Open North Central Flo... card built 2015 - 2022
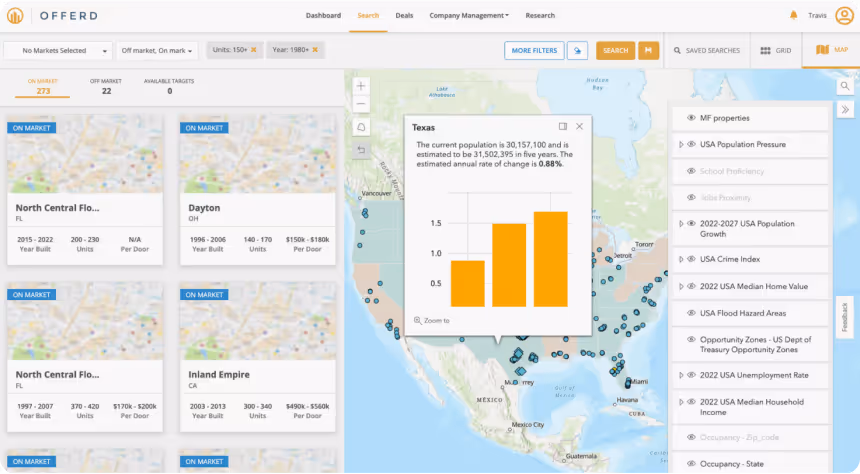Image resolution: width=860 pixels, height=474 pixels. tap(85, 190)
